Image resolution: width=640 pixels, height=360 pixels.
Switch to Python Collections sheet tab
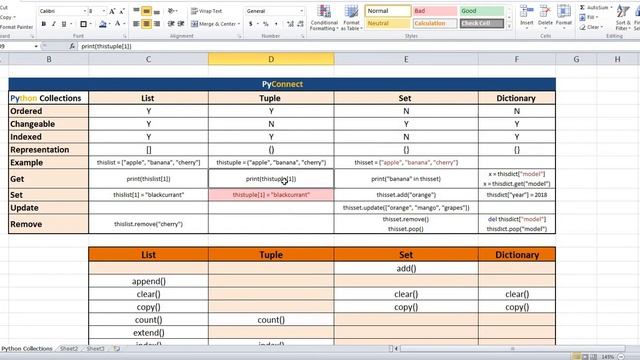[x=27, y=349]
